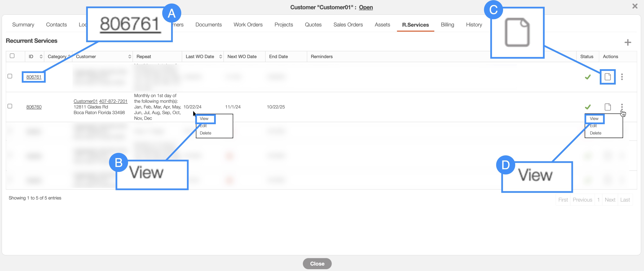Close the customer dialog with X icon
The height and width of the screenshot is (271, 644).
(x=635, y=6)
